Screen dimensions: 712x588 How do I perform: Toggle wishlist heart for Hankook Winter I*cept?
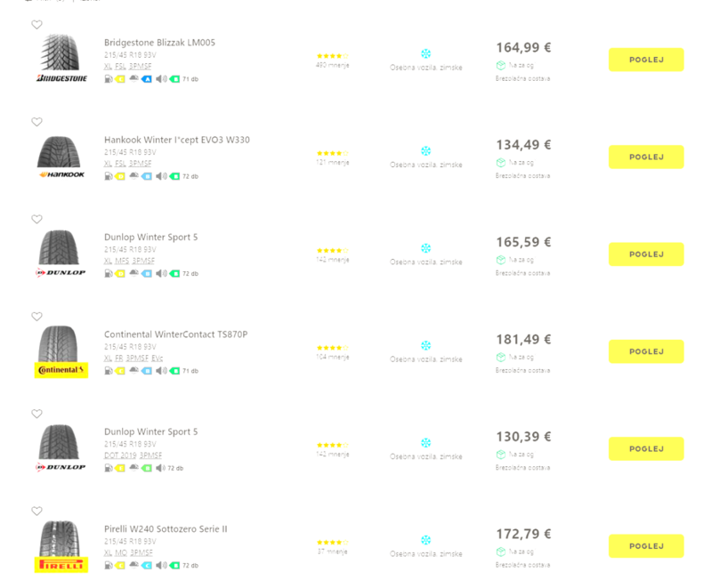36,122
